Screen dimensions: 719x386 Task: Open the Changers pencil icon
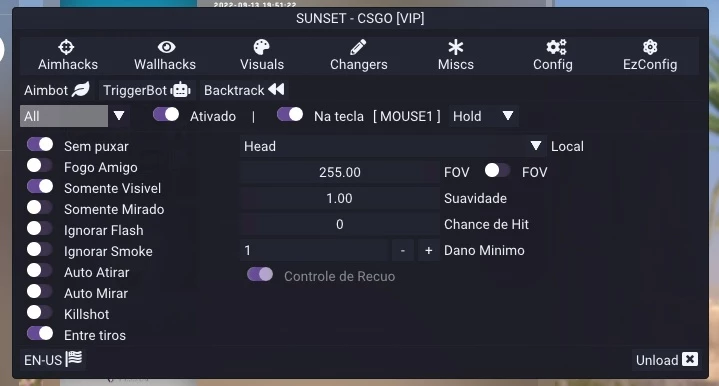[358, 47]
